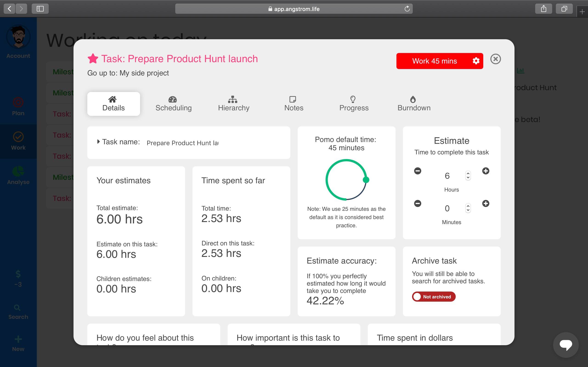The image size is (588, 367).
Task: Switch to the Scheduling tab
Action: [x=173, y=104]
